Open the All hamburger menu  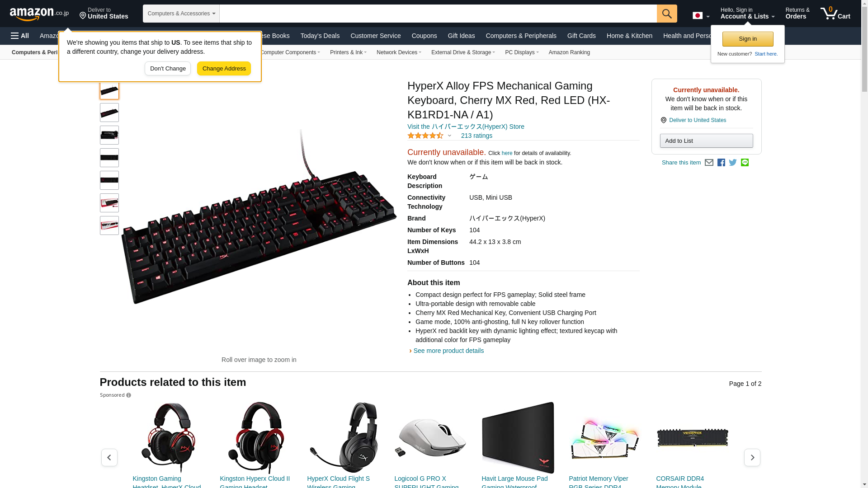pos(20,36)
